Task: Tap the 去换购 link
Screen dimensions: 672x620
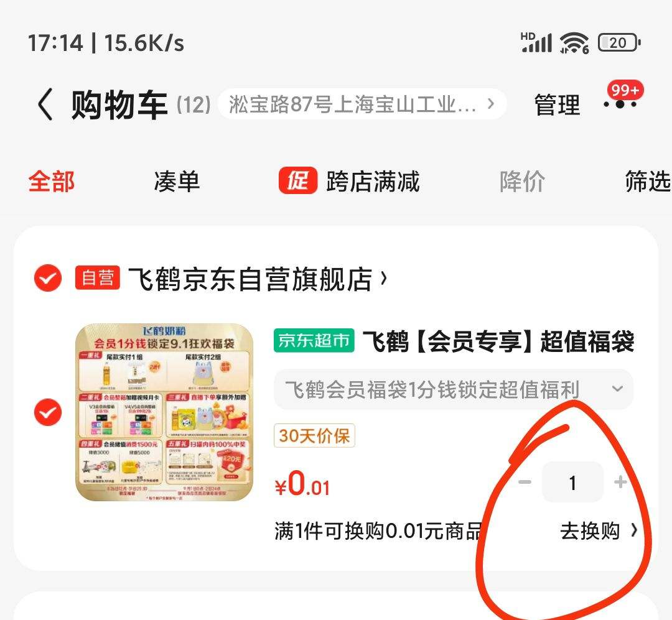Action: [x=599, y=531]
